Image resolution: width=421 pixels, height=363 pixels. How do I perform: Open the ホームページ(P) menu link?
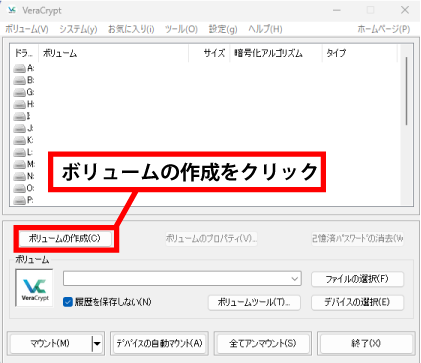[384, 29]
